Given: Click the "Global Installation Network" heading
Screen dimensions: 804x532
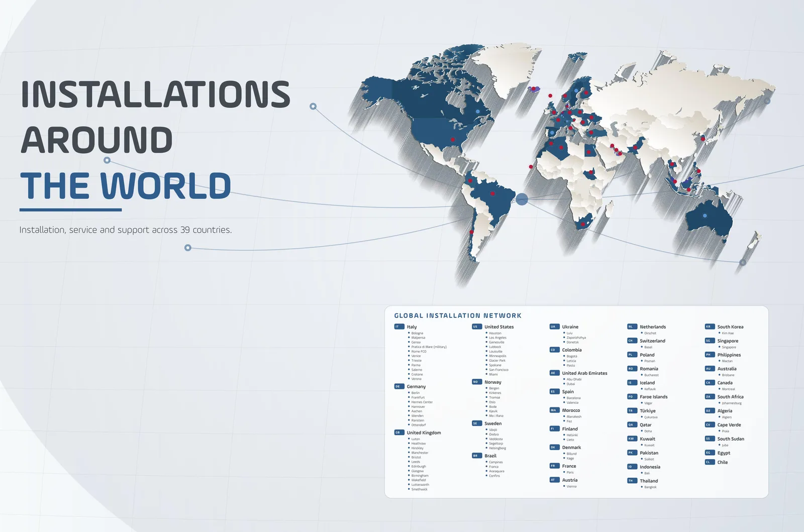Looking at the screenshot, I should coord(458,315).
